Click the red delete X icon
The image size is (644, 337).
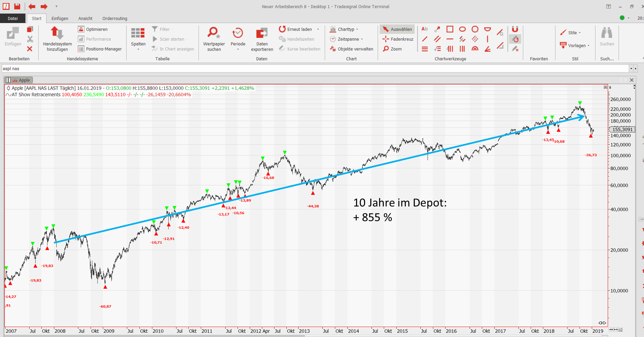30,49
